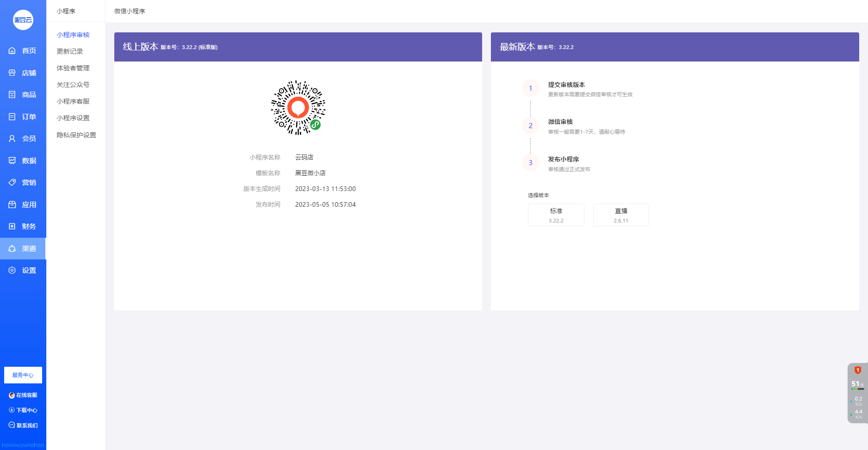Click the 营销 tag icon
This screenshot has width=868, height=450.
click(x=12, y=183)
